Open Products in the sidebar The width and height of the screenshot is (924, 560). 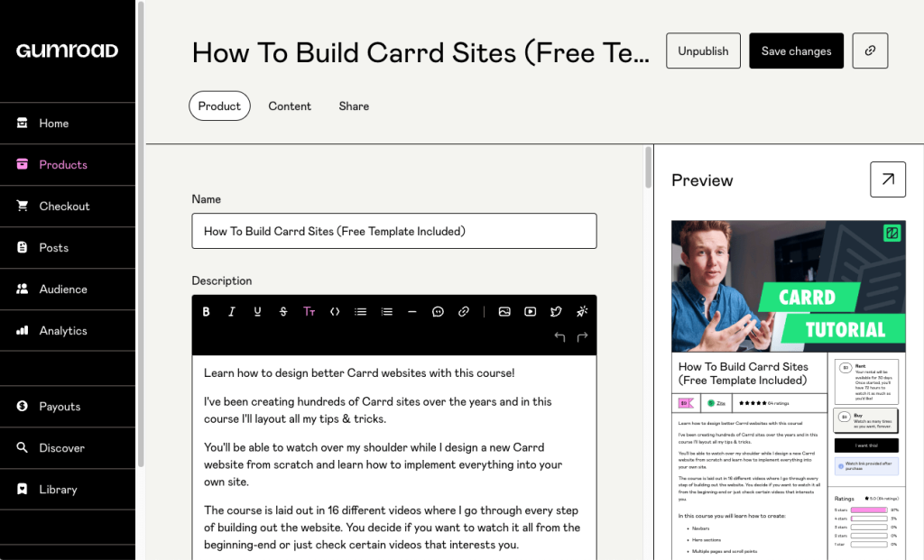67,165
